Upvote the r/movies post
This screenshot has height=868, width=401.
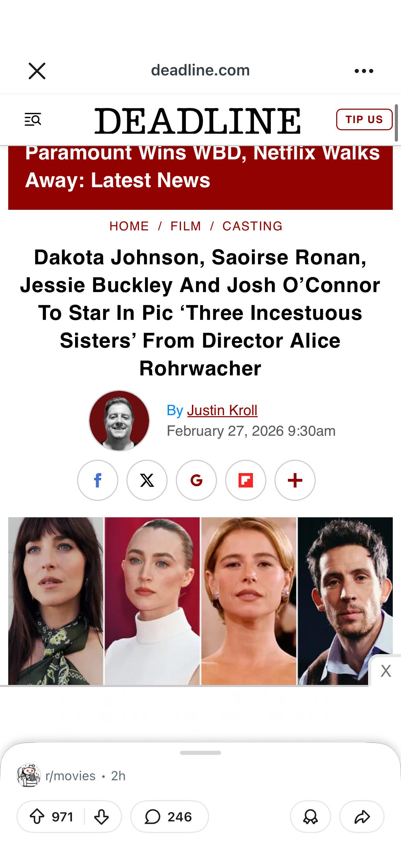pos(37,817)
